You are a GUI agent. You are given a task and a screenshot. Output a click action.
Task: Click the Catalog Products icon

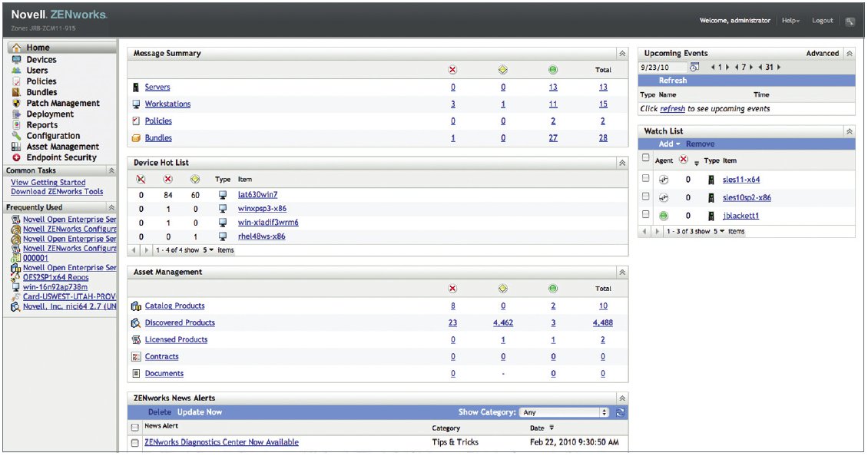tap(136, 306)
